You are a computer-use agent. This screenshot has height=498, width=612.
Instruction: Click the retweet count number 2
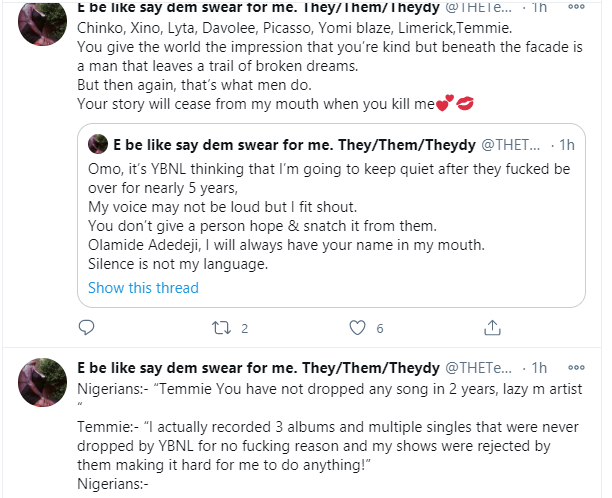[x=244, y=328]
